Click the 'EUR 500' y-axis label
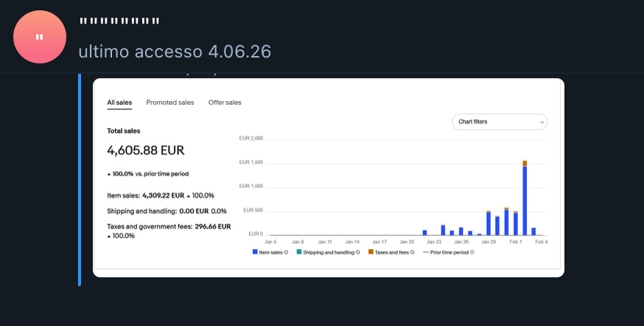The width and height of the screenshot is (644, 326). click(253, 210)
